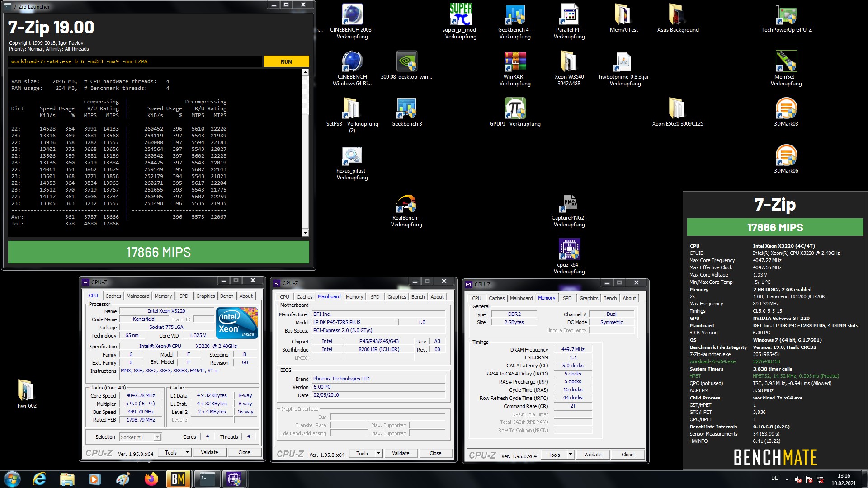
Task: Open the CINEBENCH 2003 desktop shortcut
Action: point(352,21)
